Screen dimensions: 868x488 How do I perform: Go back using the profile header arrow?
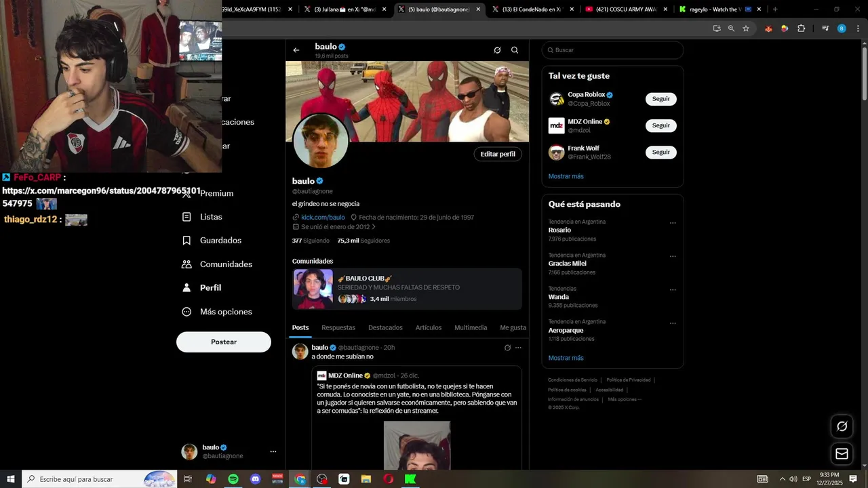(296, 50)
